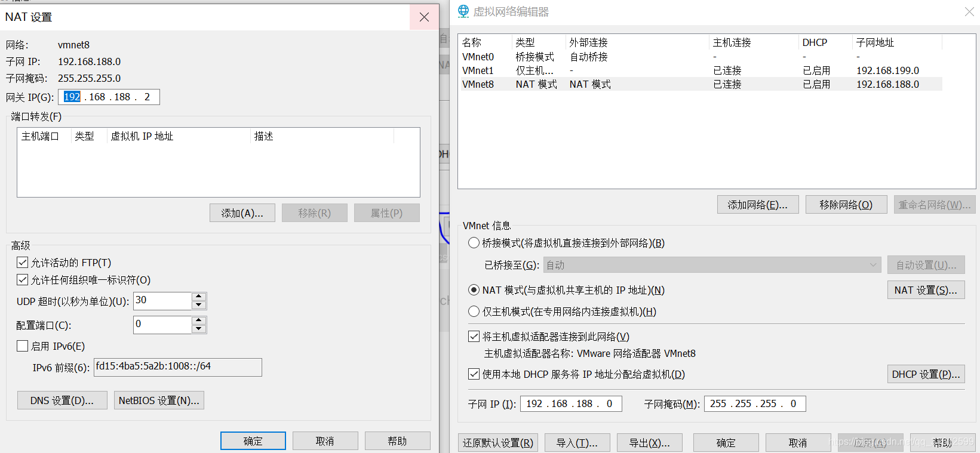The width and height of the screenshot is (980, 453).
Task: Click the 外部连接 column header
Action: pos(637,42)
